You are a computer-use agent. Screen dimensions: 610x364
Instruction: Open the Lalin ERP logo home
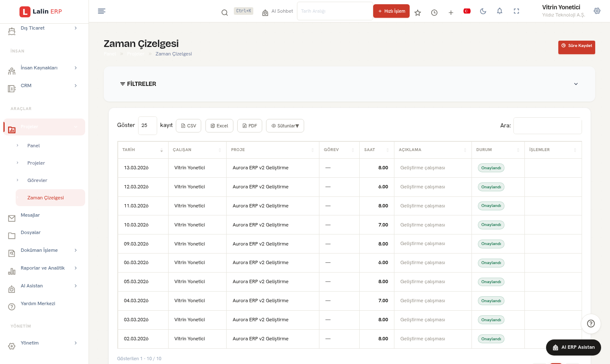pyautogui.click(x=41, y=11)
